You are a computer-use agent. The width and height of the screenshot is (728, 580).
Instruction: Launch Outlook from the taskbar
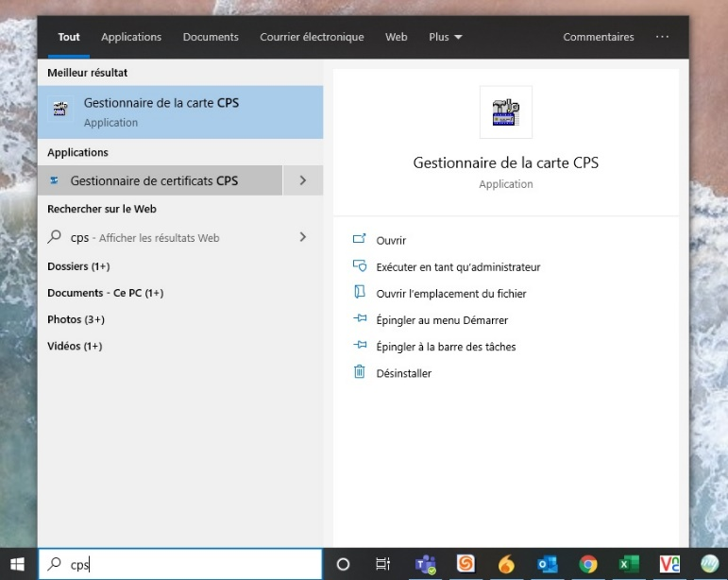(548, 564)
